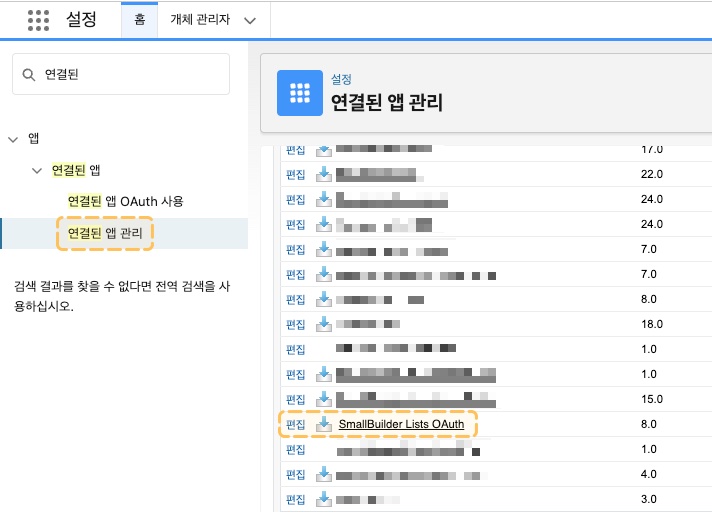Select 연결된 앱 OAuth 사용 in sidebar

125,201
